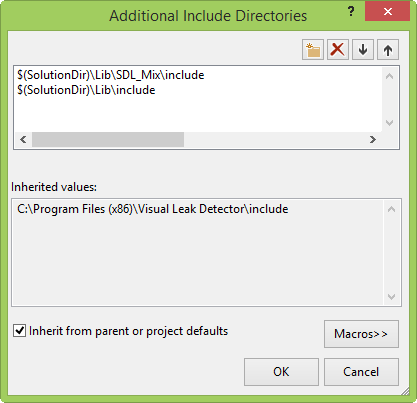Image resolution: width=417 pixels, height=403 pixels.
Task: Click the New Line folder icon
Action: pos(313,50)
